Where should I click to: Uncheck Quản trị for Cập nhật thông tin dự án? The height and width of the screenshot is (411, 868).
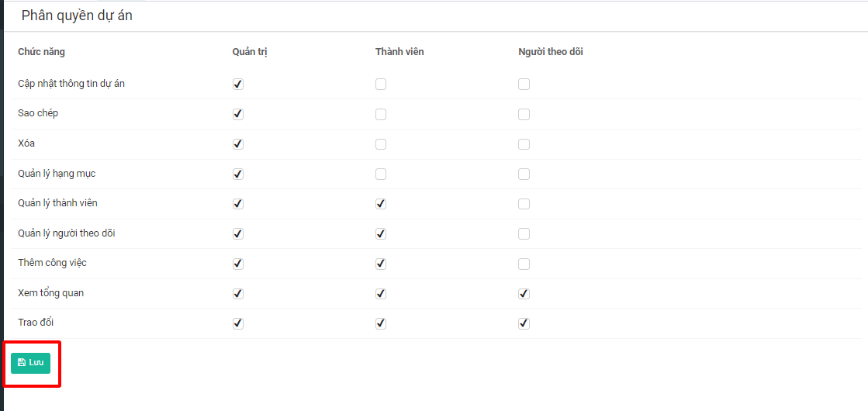click(x=238, y=84)
